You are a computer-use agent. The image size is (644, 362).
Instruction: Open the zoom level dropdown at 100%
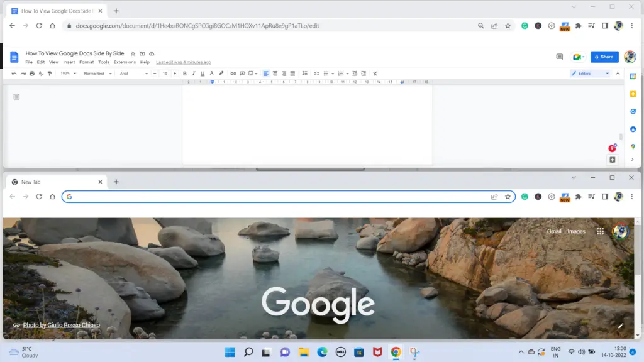(x=68, y=74)
